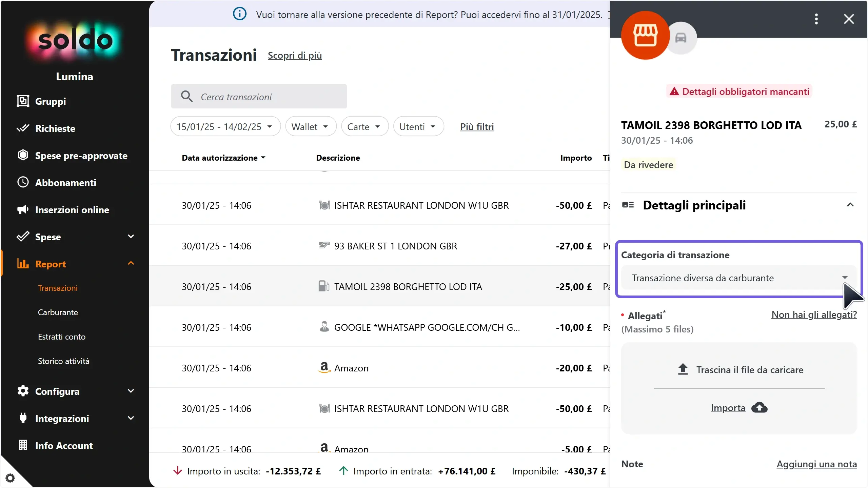Click the Descrizione column header
Image resolution: width=868 pixels, height=488 pixels.
coord(338,158)
